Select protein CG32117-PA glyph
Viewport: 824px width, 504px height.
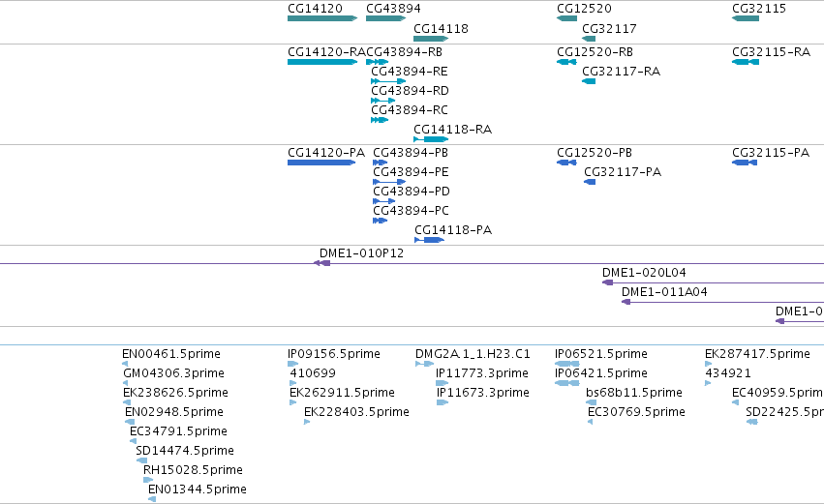pyautogui.click(x=590, y=182)
